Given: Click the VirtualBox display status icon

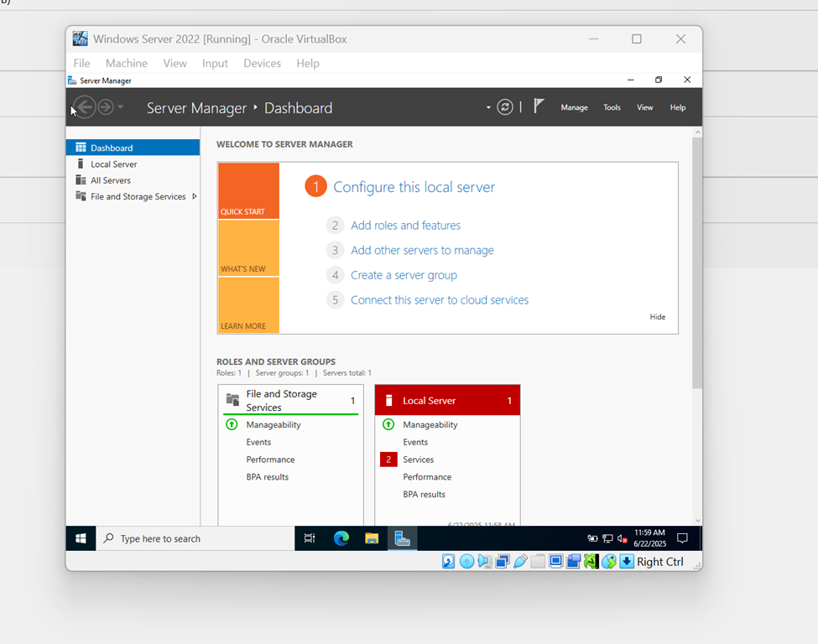Looking at the screenshot, I should click(x=555, y=562).
